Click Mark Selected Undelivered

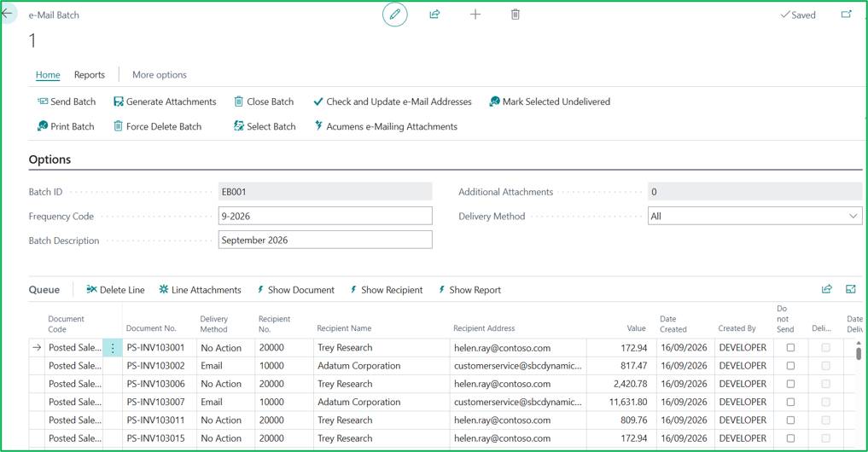(550, 101)
